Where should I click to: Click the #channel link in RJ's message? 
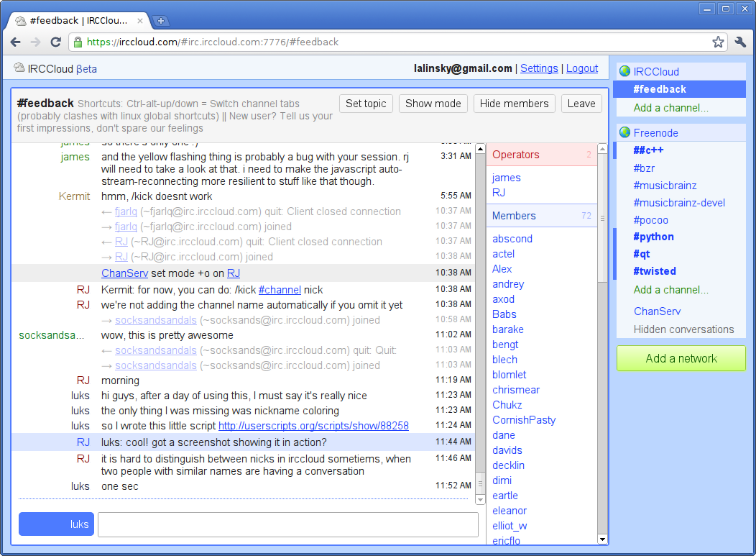280,290
